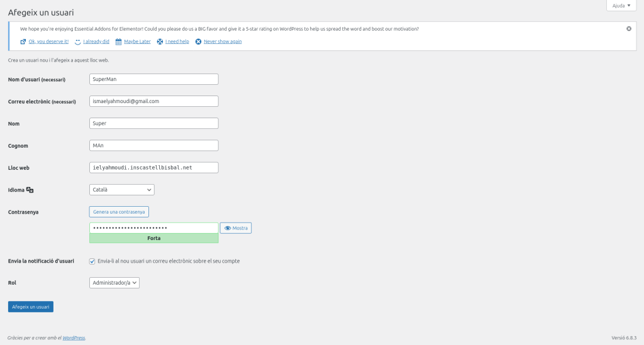This screenshot has width=644, height=345.
Task: Click the 'Nom d'usuari' field containing SuperMan
Action: pos(154,79)
